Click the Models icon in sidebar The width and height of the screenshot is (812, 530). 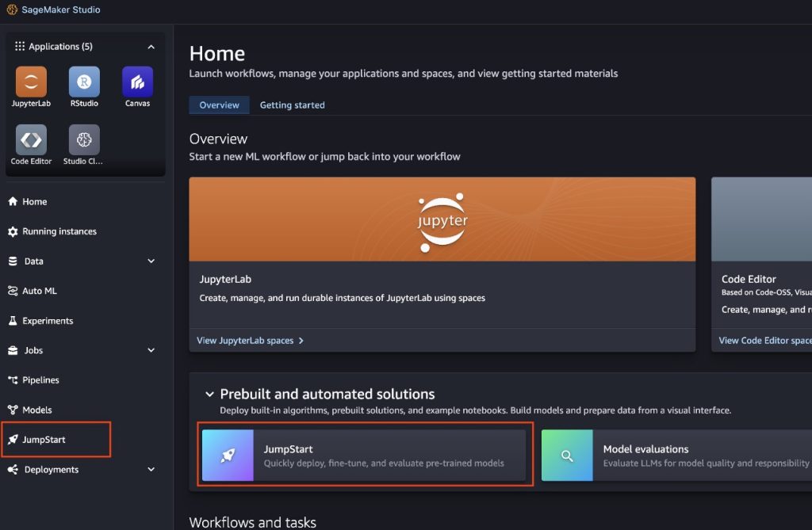click(13, 410)
